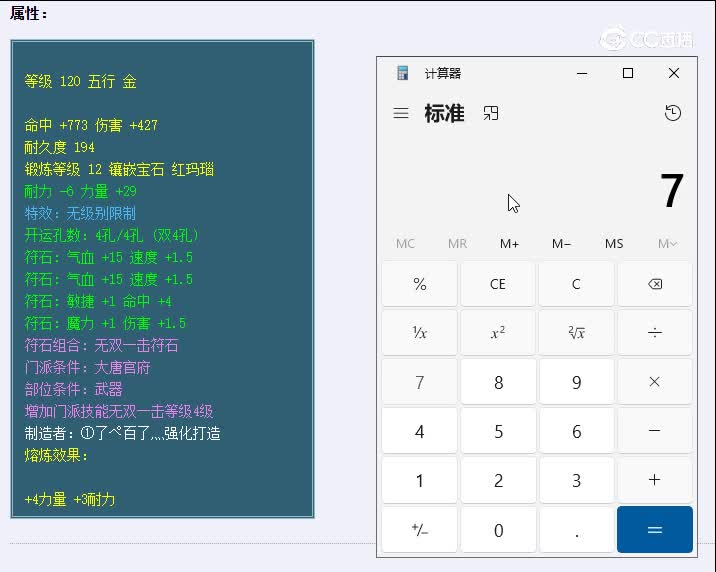Click the addition operator key
The height and width of the screenshot is (572, 716).
[x=655, y=480]
